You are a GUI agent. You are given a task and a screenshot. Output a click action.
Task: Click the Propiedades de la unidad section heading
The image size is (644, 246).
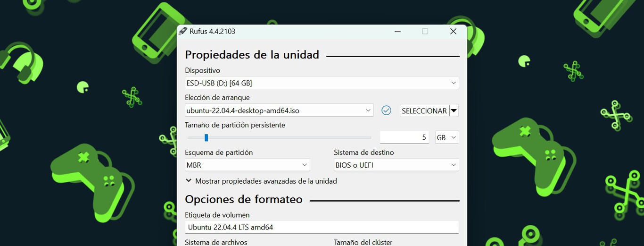tap(252, 55)
